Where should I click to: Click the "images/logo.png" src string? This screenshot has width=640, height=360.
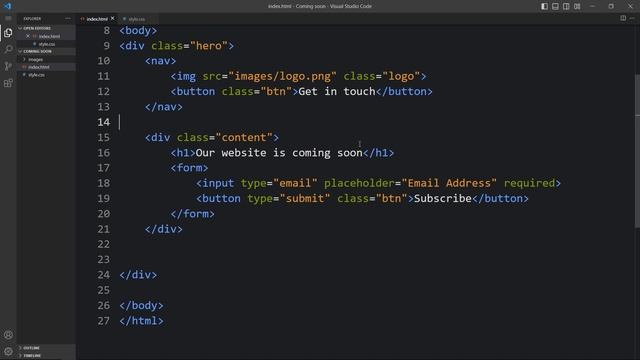click(x=282, y=76)
